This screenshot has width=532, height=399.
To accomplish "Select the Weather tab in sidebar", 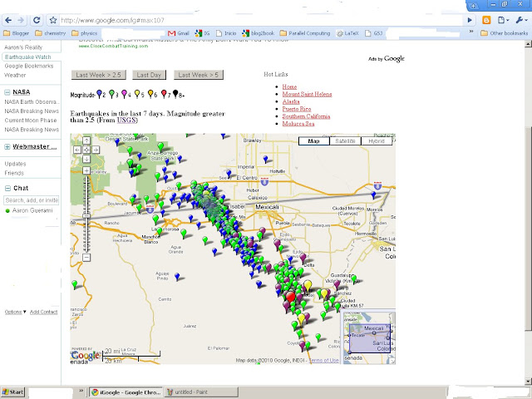I will point(15,75).
